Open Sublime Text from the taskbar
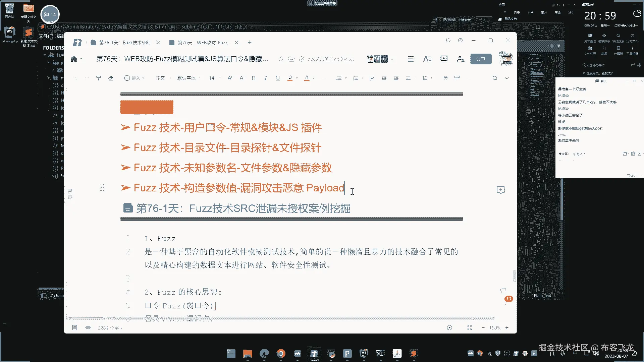 [414, 354]
